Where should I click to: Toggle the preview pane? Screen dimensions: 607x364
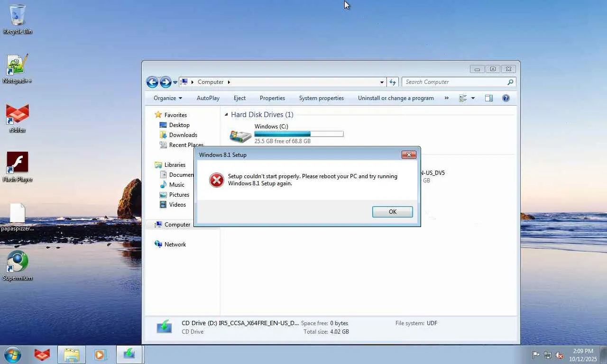click(x=489, y=98)
